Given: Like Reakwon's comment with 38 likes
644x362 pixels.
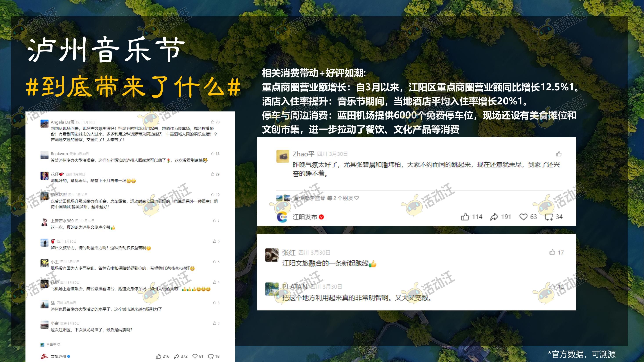Looking at the screenshot, I should [x=212, y=153].
